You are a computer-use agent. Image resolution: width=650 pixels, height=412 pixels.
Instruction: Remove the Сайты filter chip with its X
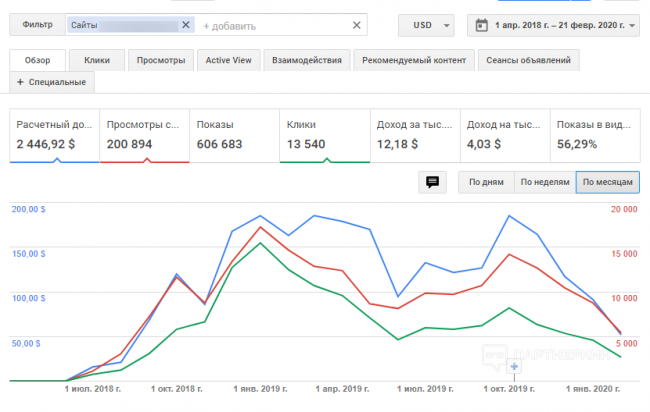pyautogui.click(x=186, y=25)
